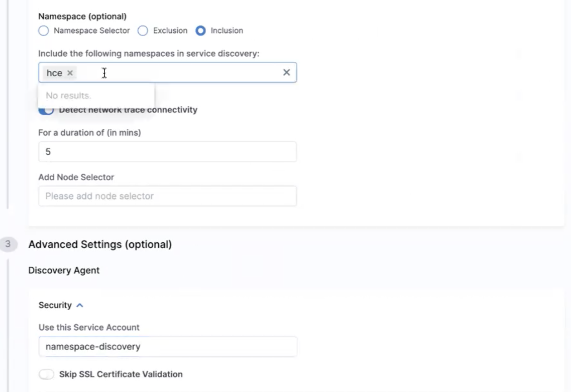Screen dimensions: 571x392
Task: Click the No results dropdown entry
Action: coord(68,96)
